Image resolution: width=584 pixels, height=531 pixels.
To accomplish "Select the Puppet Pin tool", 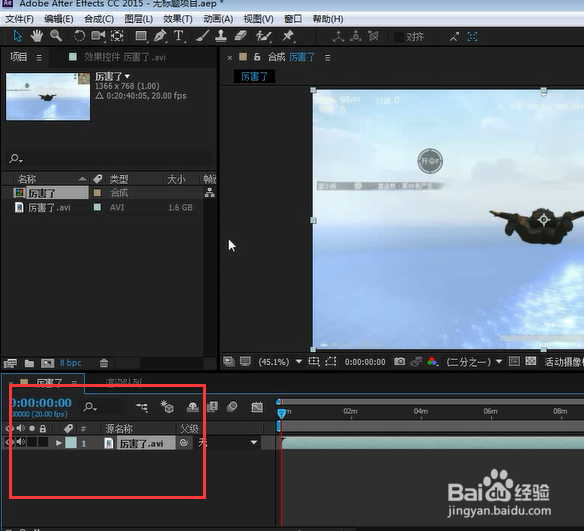I will pyautogui.click(x=288, y=36).
